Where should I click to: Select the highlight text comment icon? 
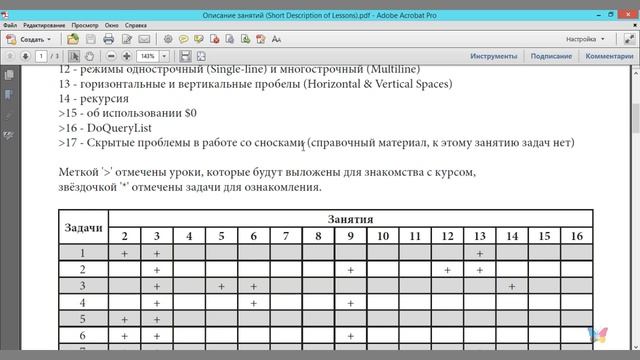click(199, 39)
